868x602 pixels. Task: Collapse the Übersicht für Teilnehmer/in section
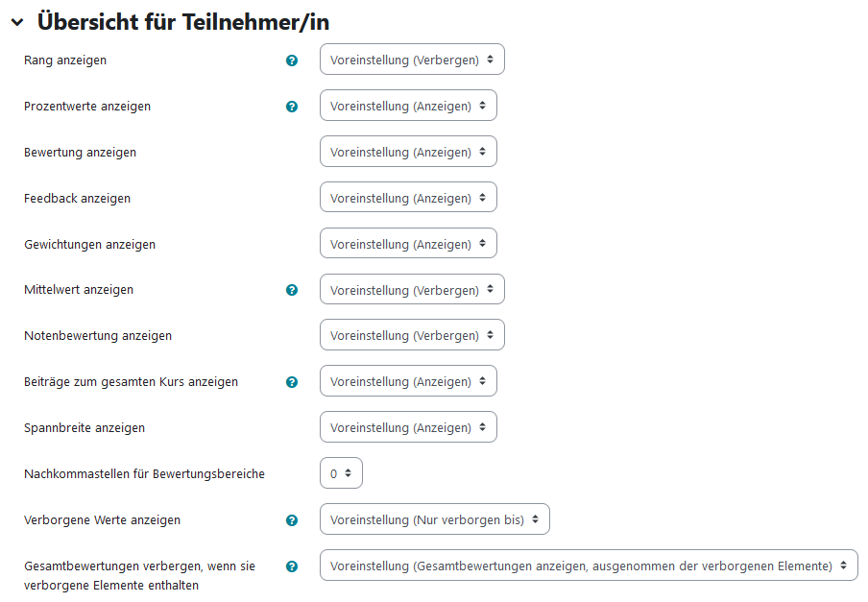pos(17,23)
